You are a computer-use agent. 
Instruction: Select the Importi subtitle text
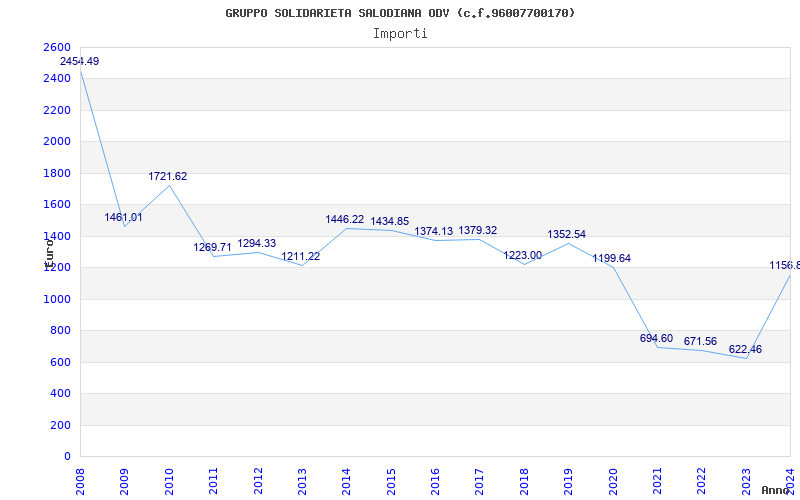click(400, 33)
